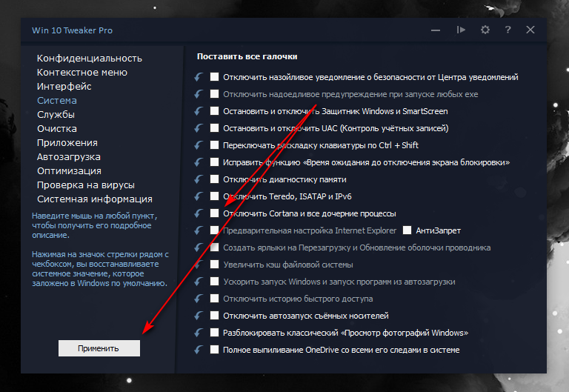The image size is (569, 392).
Task: Open the Очистка category
Action: [x=57, y=129]
